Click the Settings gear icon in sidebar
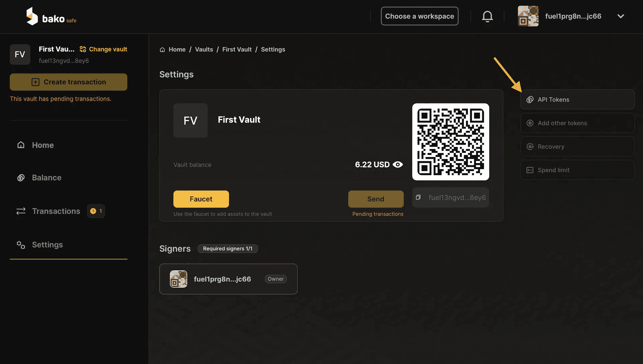 pos(20,245)
